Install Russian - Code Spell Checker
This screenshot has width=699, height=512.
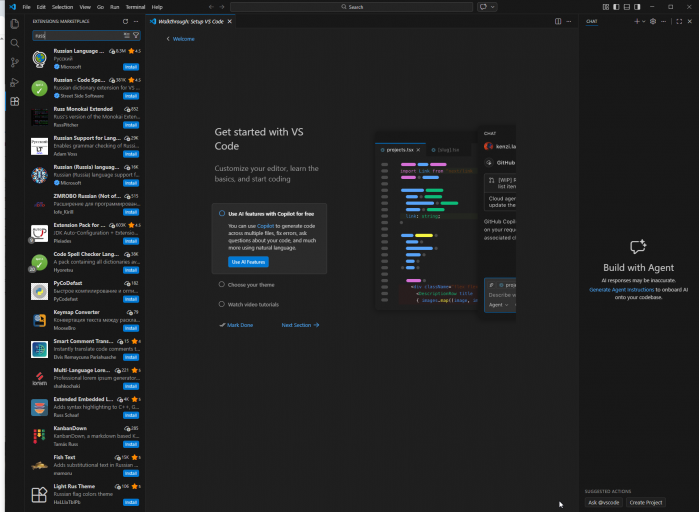pyautogui.click(x=131, y=96)
